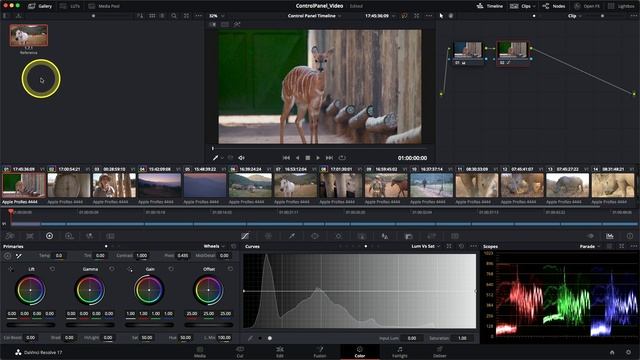Open Wheels mode dropdown
The height and width of the screenshot is (360, 640).
pos(214,246)
